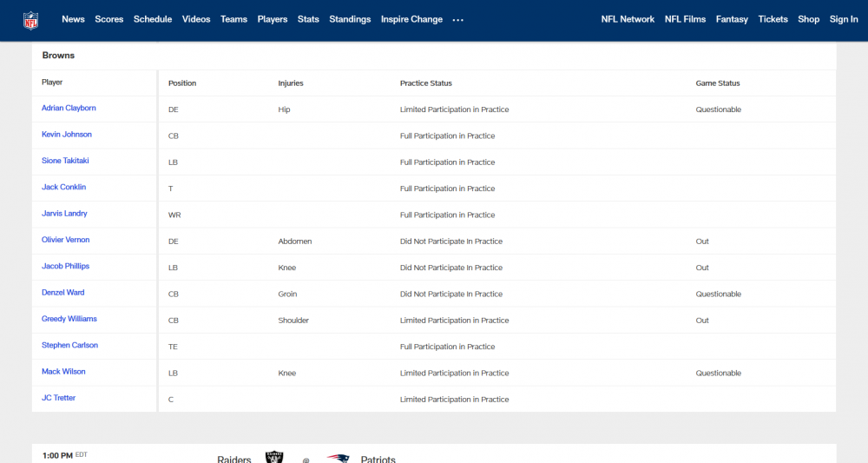Screen dimensions: 868x463
Task: Click the Raiders team logo
Action: tap(274, 458)
